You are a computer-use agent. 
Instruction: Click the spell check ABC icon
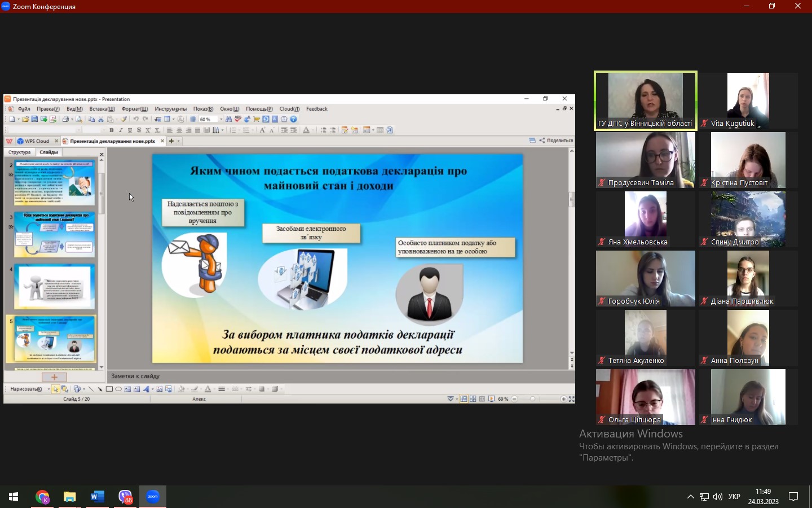click(238, 119)
